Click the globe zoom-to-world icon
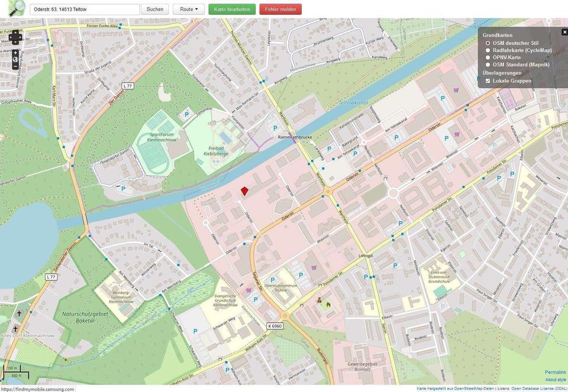The width and height of the screenshot is (568, 392). [x=15, y=60]
